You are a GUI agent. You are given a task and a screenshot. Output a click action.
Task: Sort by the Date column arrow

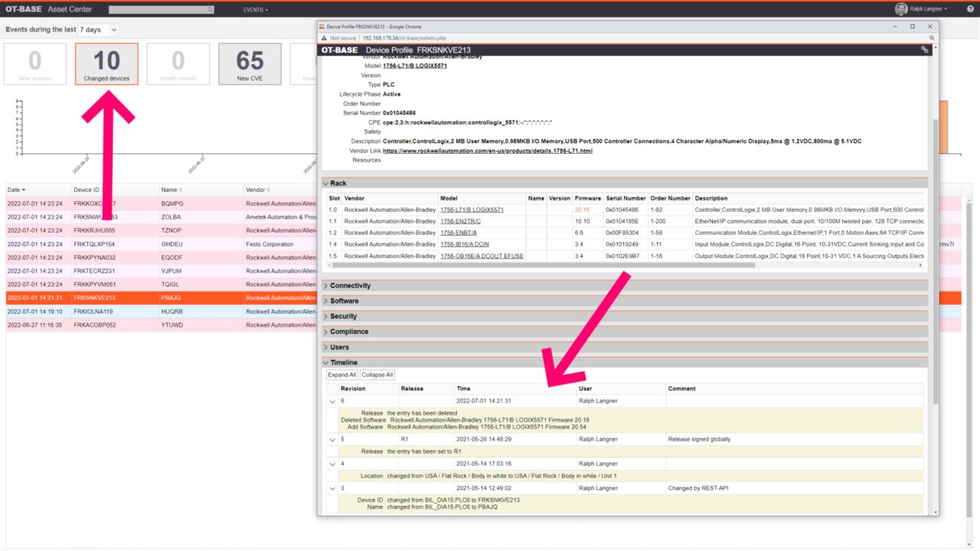[23, 190]
